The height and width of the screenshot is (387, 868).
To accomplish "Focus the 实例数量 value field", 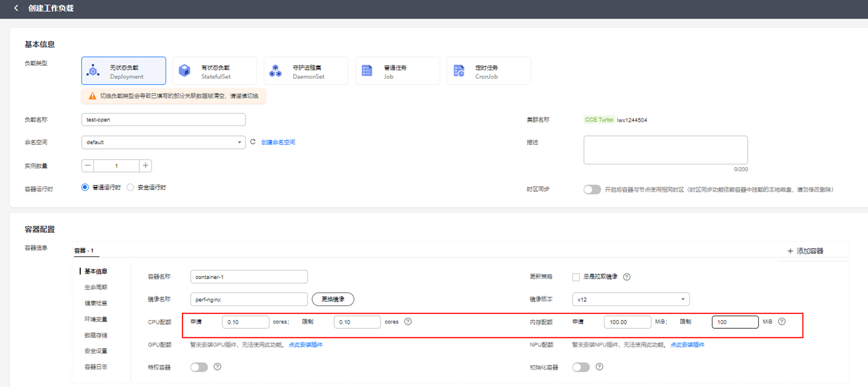I will (x=116, y=166).
